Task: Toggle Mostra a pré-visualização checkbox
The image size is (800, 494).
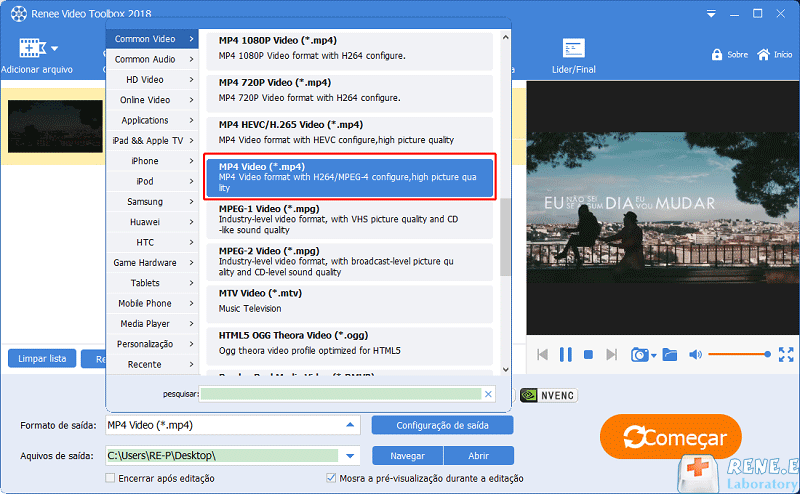Action: pyautogui.click(x=331, y=478)
